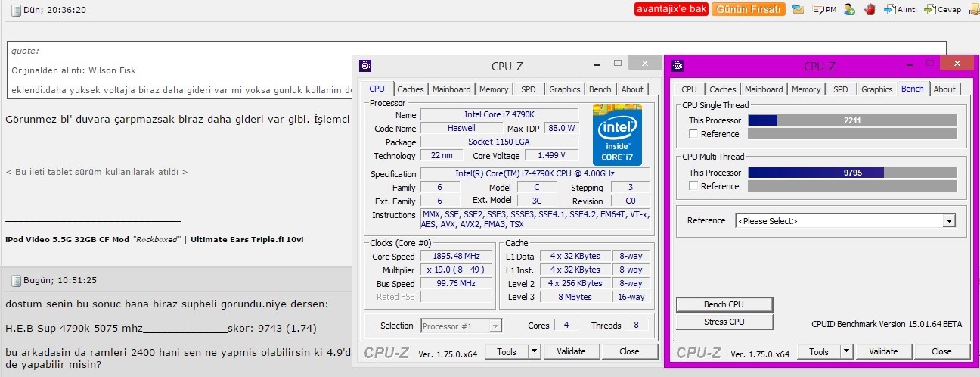Click the Level 3 cache value 8 MBytes

575,298
